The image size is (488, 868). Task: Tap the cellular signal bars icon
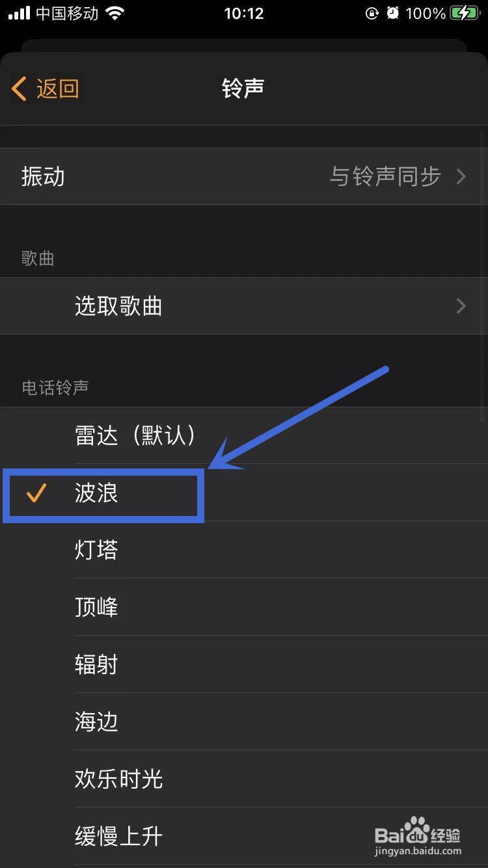click(x=18, y=13)
